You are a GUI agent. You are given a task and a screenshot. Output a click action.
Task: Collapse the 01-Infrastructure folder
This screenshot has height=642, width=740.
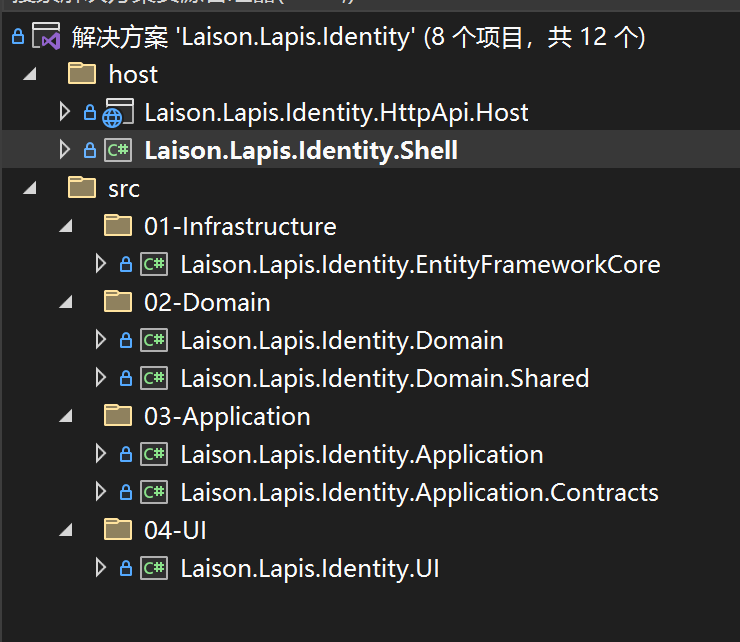[x=66, y=227]
